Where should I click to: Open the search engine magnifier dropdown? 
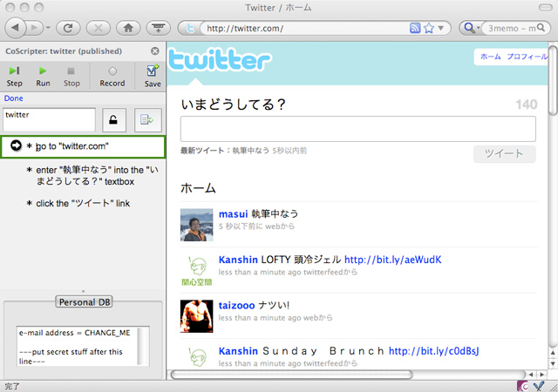click(x=471, y=28)
